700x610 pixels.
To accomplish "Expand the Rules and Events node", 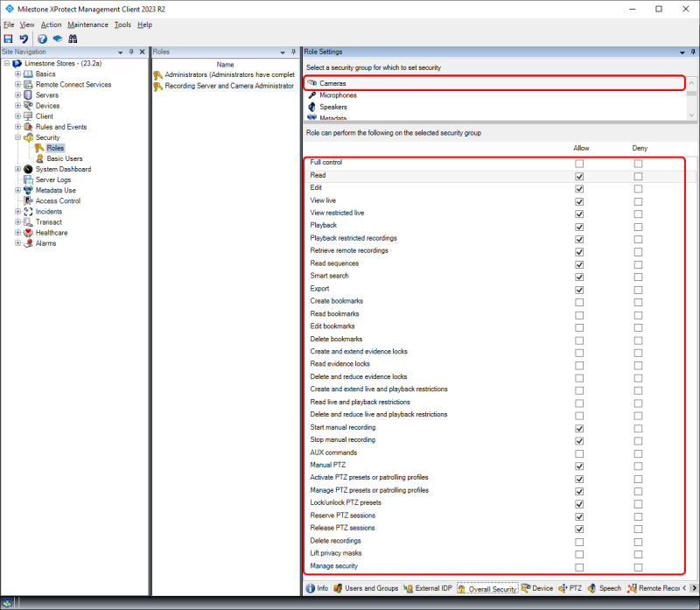I will 17,127.
